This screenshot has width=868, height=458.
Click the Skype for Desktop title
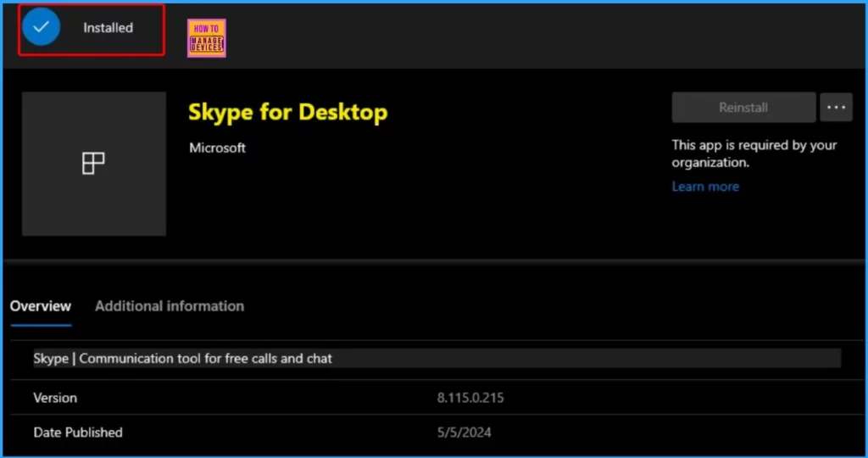point(288,113)
